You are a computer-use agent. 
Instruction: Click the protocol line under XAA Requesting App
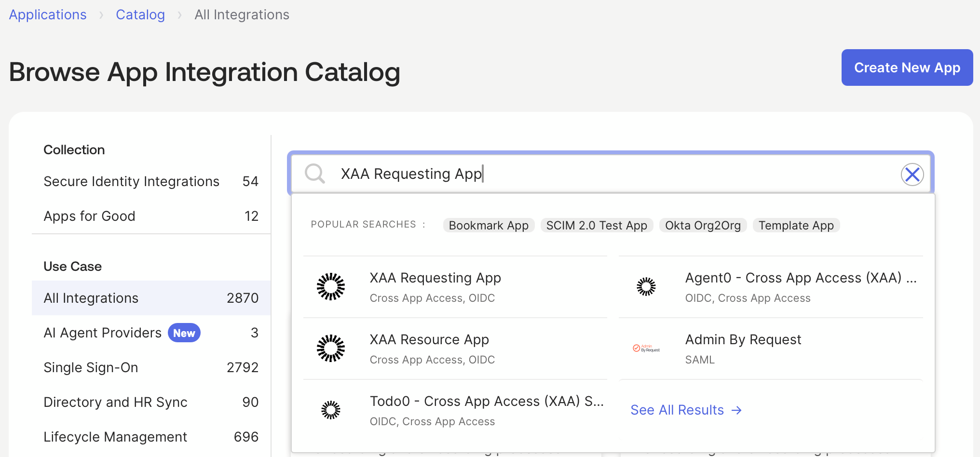click(432, 298)
